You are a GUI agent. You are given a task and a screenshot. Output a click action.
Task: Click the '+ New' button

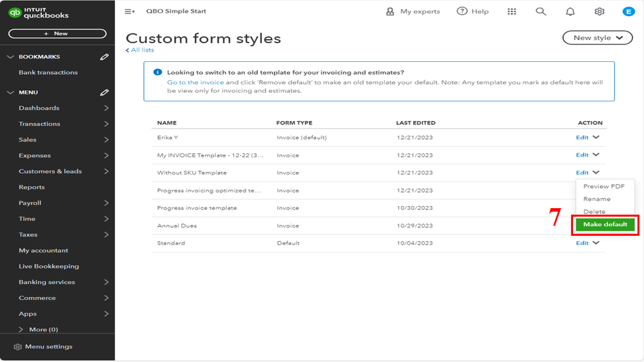(x=57, y=33)
